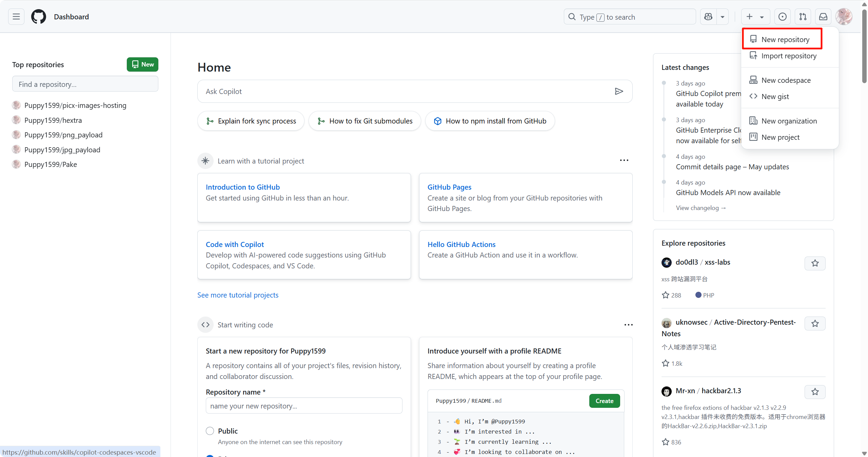The width and height of the screenshot is (868, 457).
Task: Open Issues icon in header
Action: (783, 17)
